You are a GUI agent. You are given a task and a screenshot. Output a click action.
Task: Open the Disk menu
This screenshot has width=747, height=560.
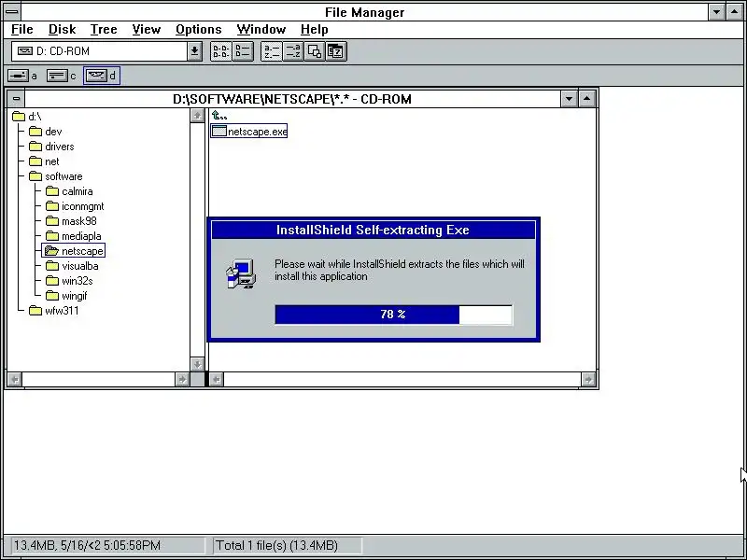click(62, 30)
